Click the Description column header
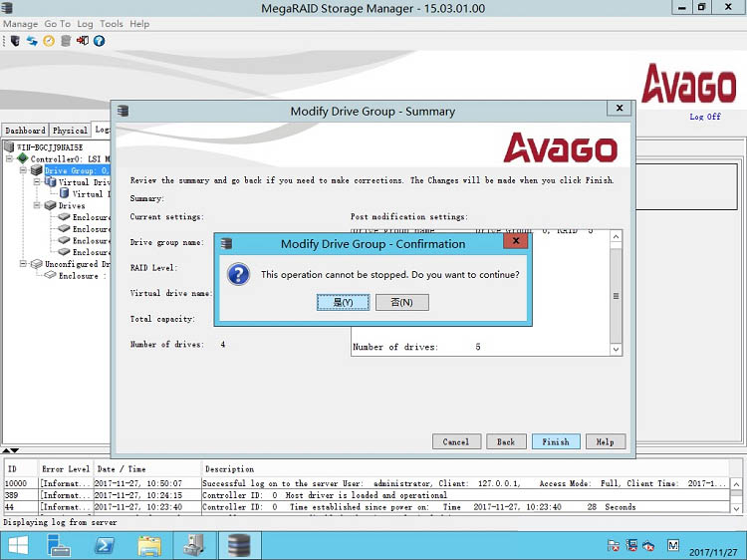The image size is (747, 560). 465,469
